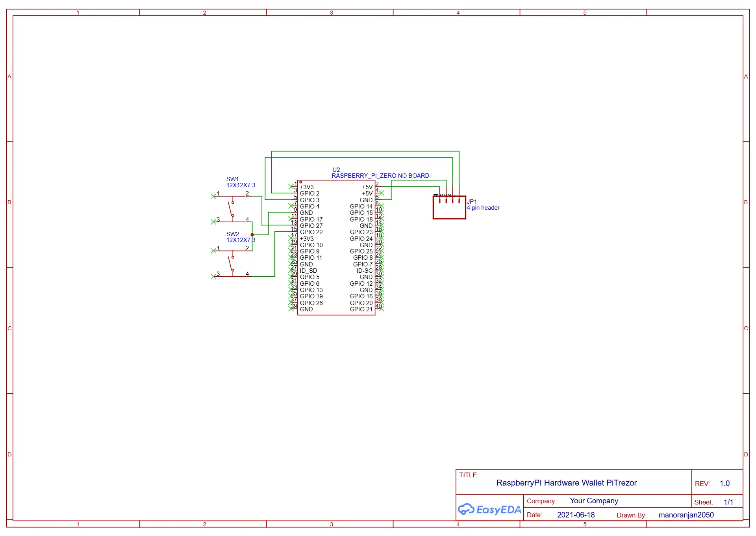Click the GPIO 13 pin label

[311, 290]
